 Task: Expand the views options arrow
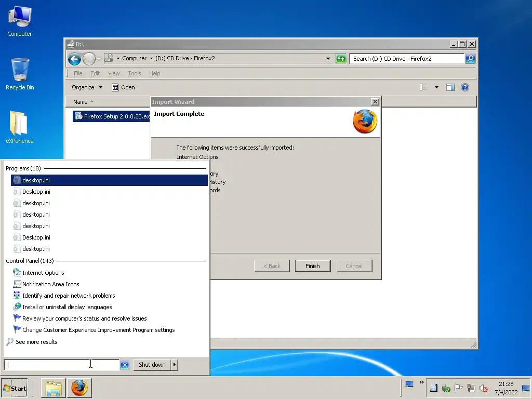click(436, 87)
